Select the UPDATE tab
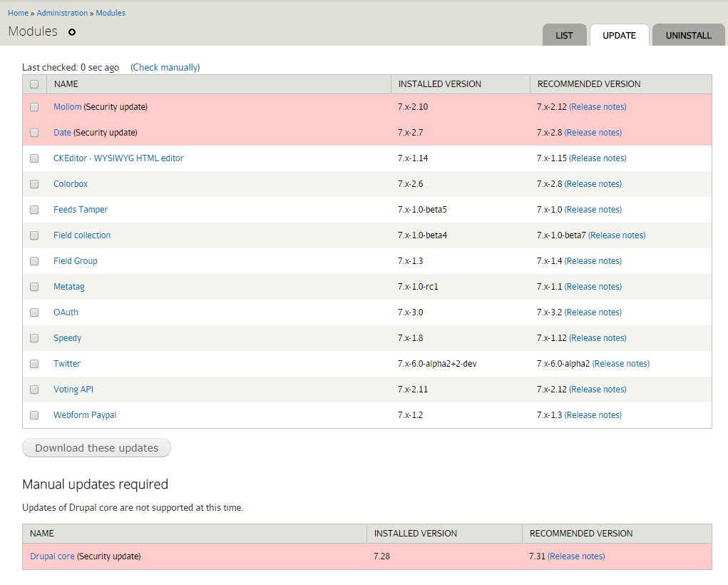 620,35
